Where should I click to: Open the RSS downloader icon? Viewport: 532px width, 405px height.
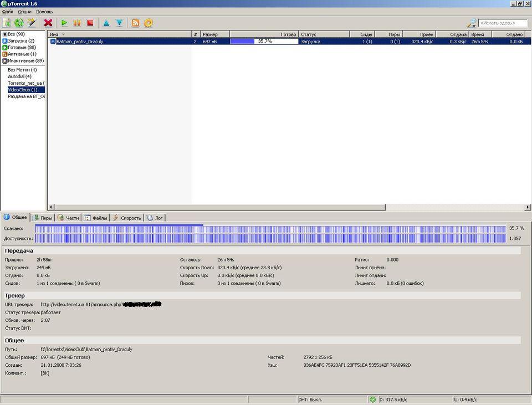tap(135, 23)
